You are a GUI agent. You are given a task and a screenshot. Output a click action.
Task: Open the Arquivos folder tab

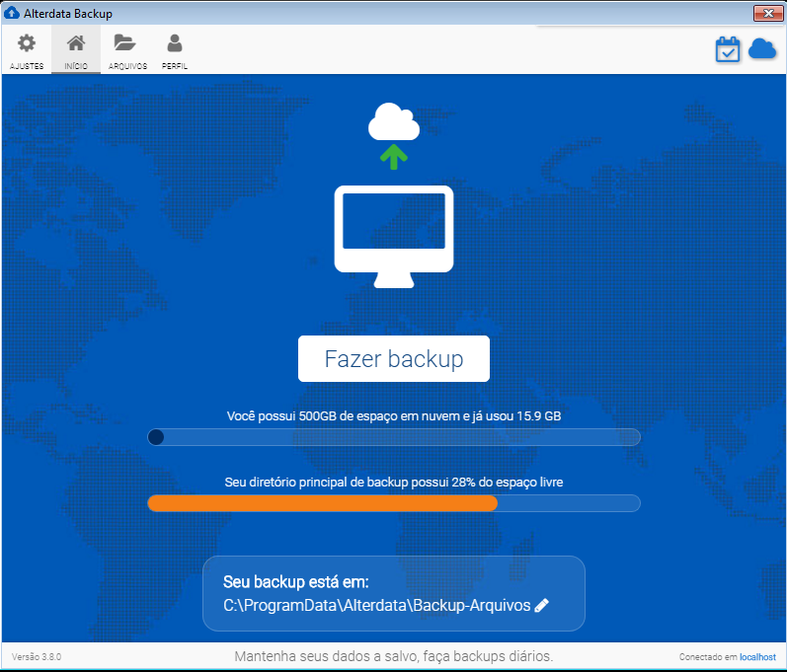point(127,50)
